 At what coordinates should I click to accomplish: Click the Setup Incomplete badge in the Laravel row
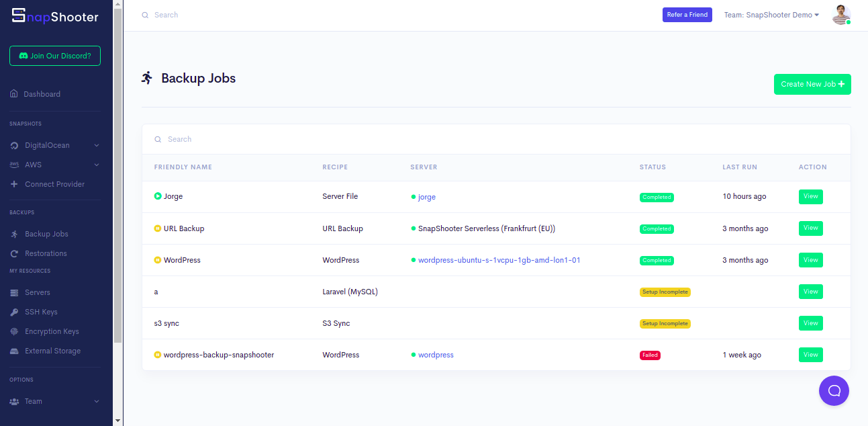coord(665,292)
